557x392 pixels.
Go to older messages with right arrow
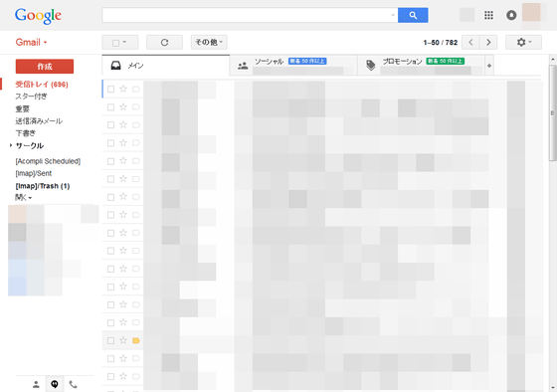488,43
